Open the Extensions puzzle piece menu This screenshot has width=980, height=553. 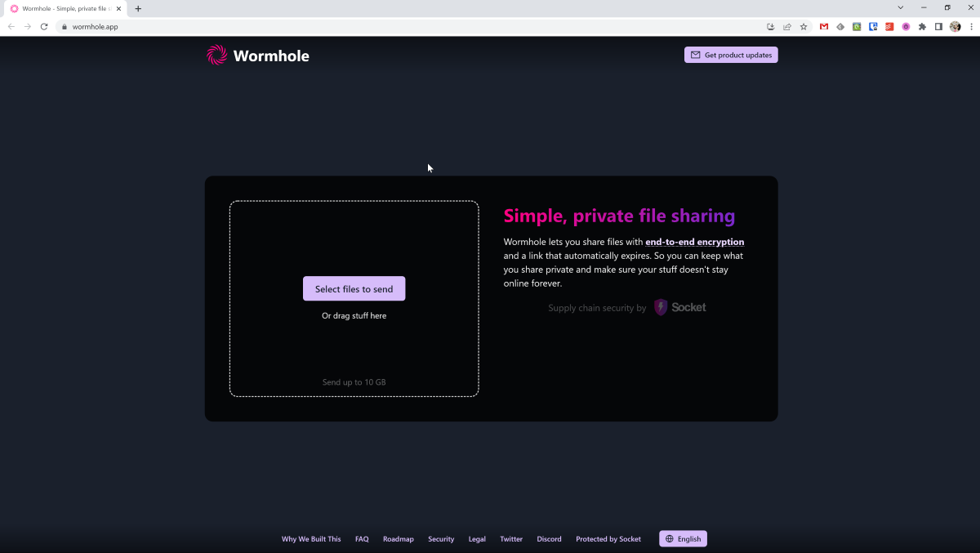[922, 26]
